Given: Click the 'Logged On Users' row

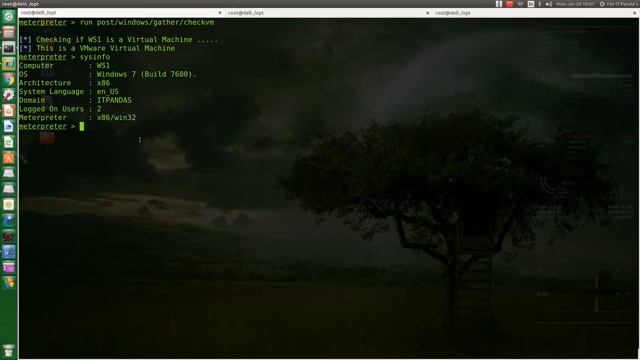Looking at the screenshot, I should (60, 109).
